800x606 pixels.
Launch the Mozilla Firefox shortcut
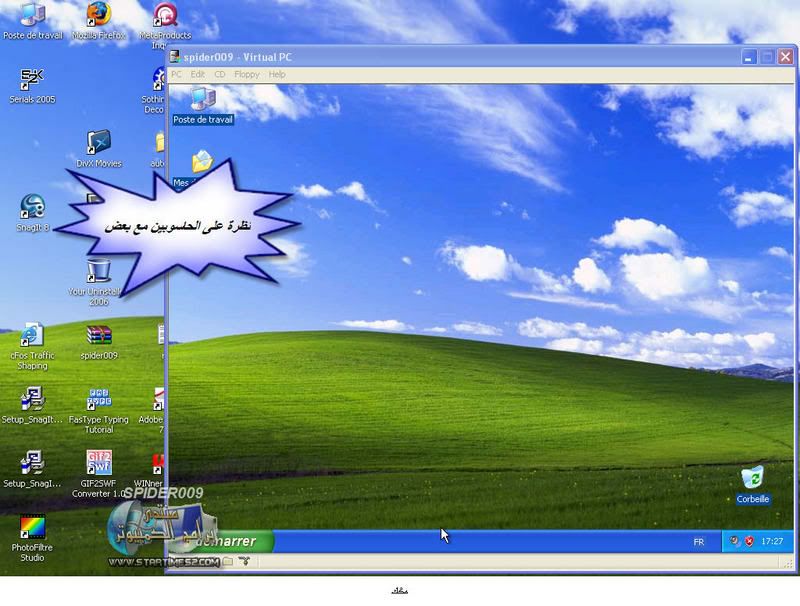coord(98,21)
